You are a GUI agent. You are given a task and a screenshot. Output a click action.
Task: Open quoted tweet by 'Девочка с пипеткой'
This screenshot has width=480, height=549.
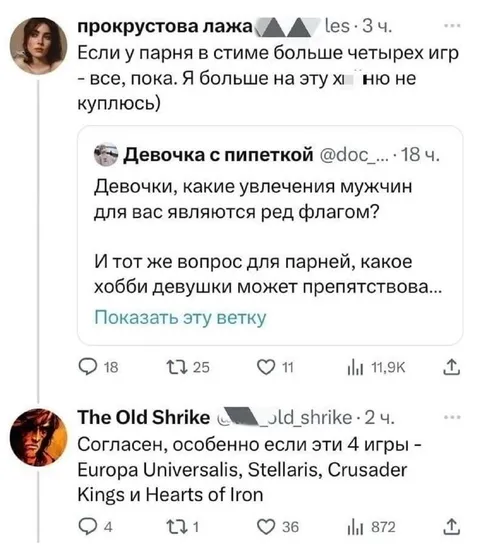(x=270, y=235)
